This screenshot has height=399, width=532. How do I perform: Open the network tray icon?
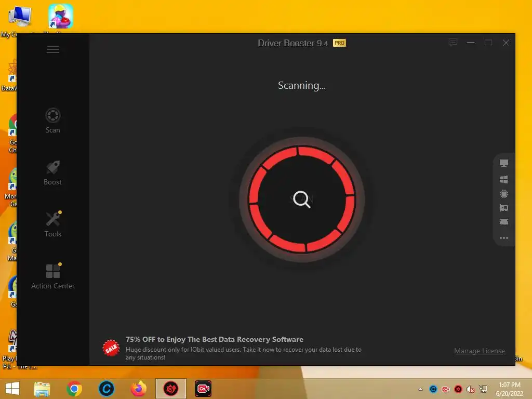(x=483, y=389)
